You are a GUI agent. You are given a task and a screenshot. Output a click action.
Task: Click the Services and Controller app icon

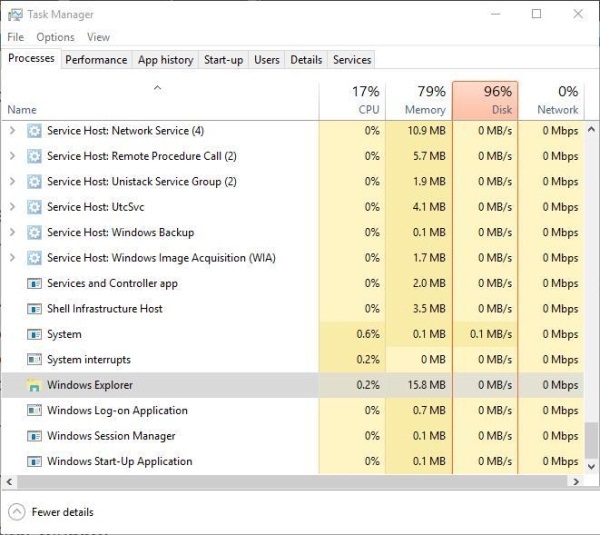(x=34, y=283)
